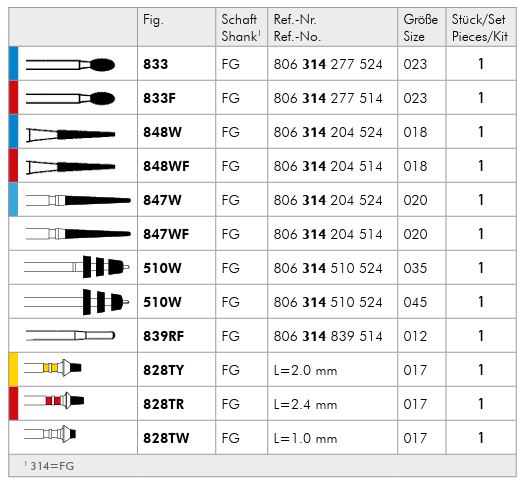Click the 847W figure label

click(x=162, y=200)
